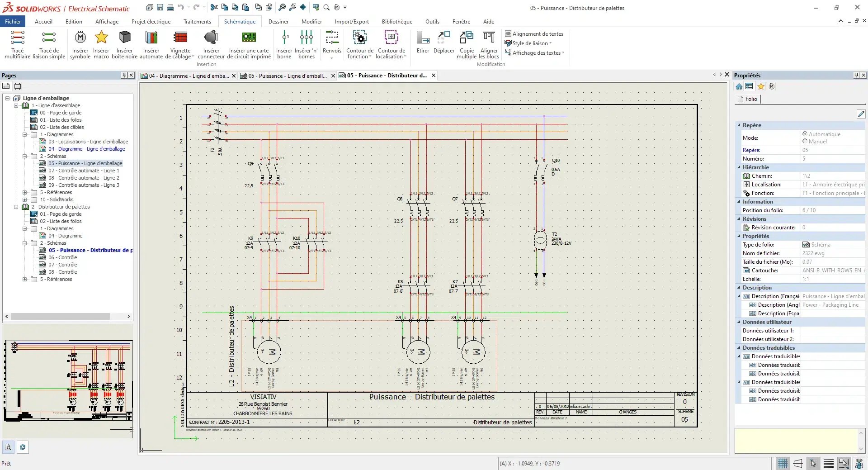Click Insérer borne icon
This screenshot has height=470, width=868.
pos(284,37)
